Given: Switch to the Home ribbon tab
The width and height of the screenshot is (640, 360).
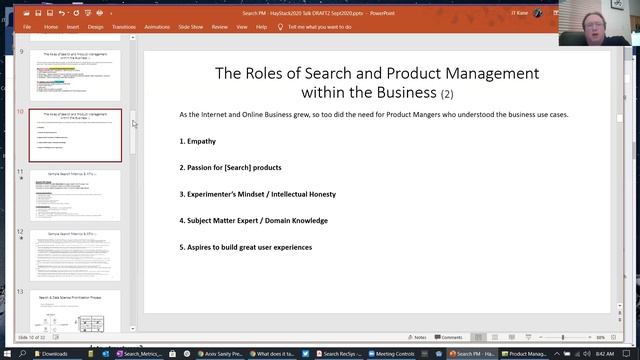Looking at the screenshot, I should 51,27.
